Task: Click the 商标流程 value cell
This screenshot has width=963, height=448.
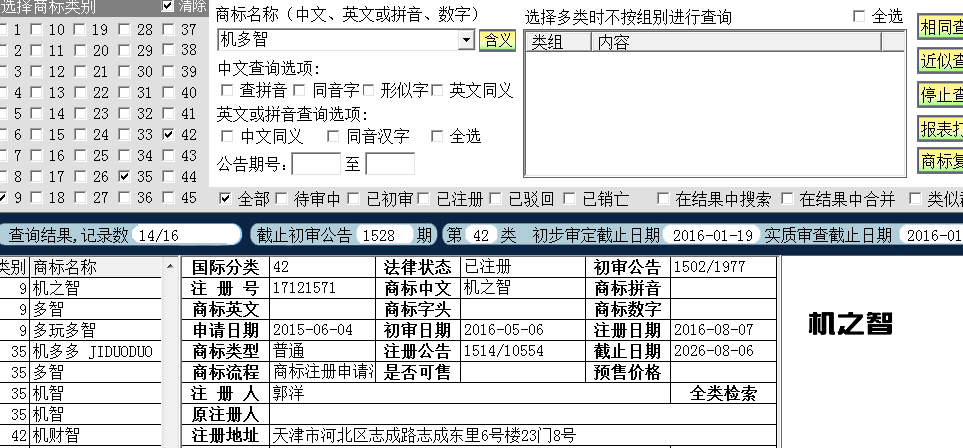Action: (x=322, y=372)
